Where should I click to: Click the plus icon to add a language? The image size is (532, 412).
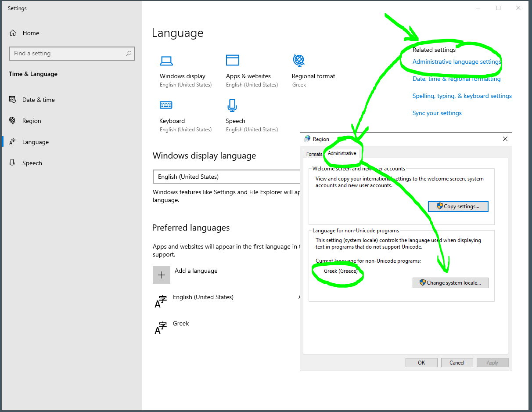[161, 275]
